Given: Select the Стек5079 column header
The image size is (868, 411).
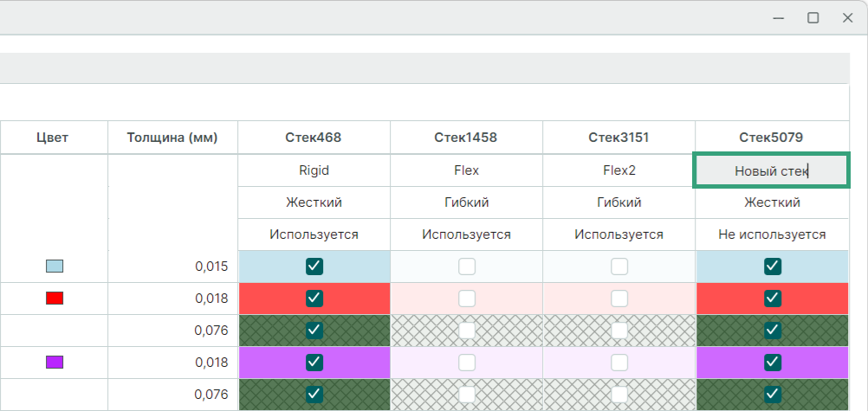Looking at the screenshot, I should (771, 138).
